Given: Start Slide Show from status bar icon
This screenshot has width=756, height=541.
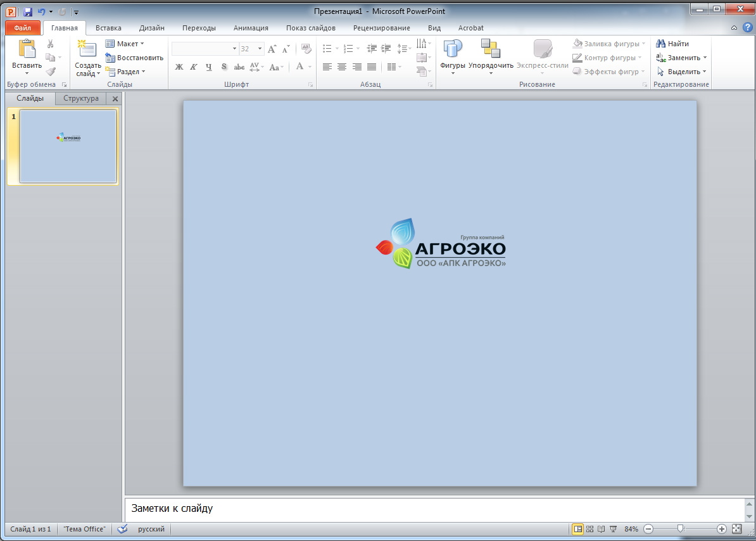Looking at the screenshot, I should tap(614, 529).
